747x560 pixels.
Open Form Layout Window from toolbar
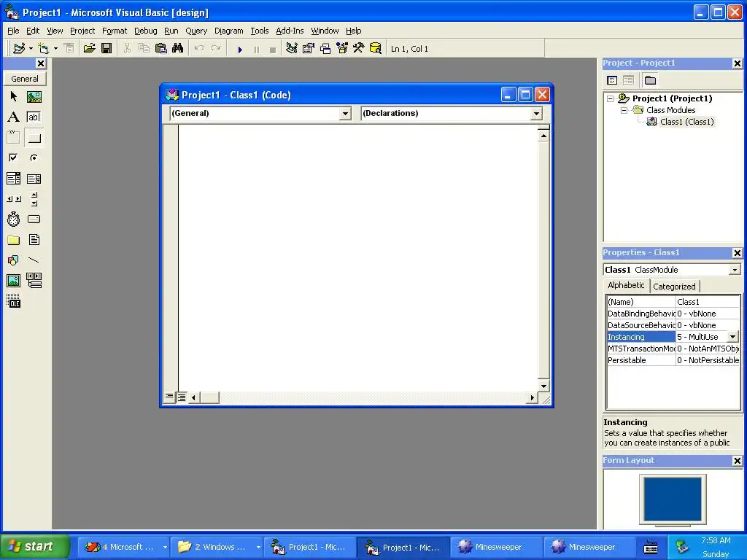pyautogui.click(x=325, y=49)
